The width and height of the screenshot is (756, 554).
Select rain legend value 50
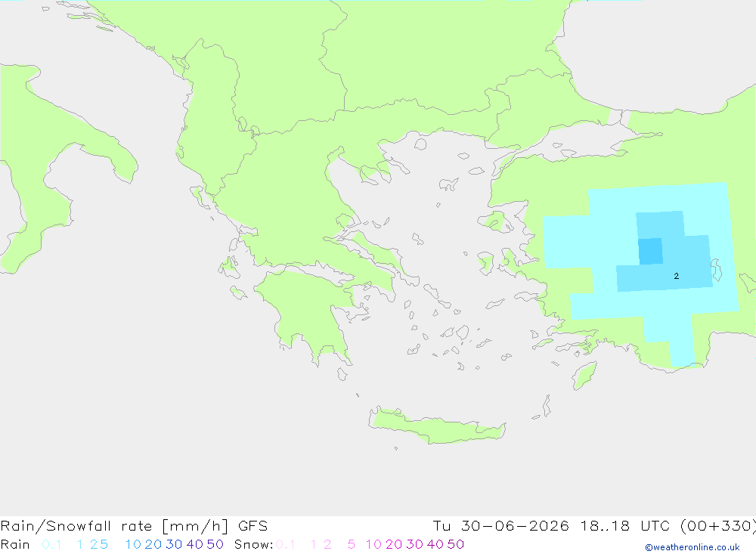click(215, 544)
